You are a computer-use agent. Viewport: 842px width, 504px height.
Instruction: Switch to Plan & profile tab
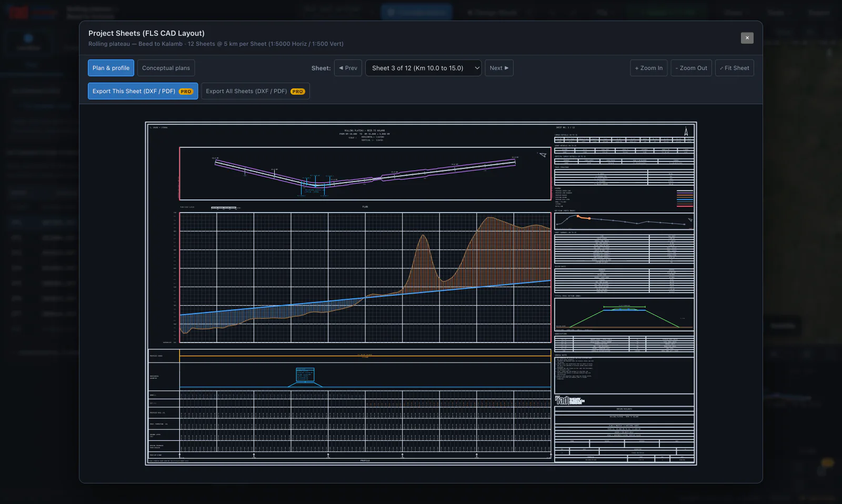tap(111, 68)
